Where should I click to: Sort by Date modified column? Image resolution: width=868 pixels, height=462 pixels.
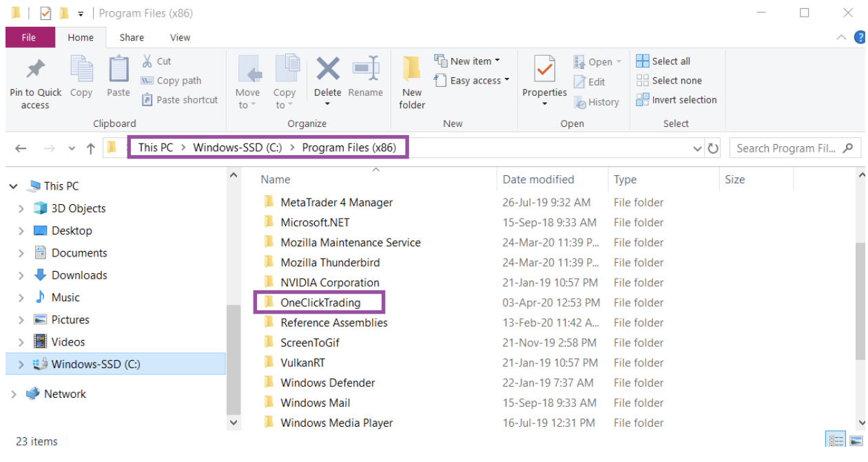[x=538, y=179]
